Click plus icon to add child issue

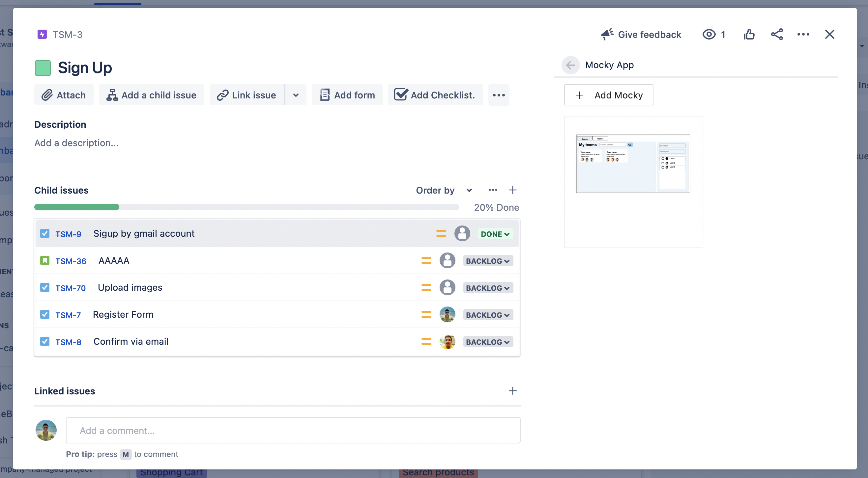(512, 190)
